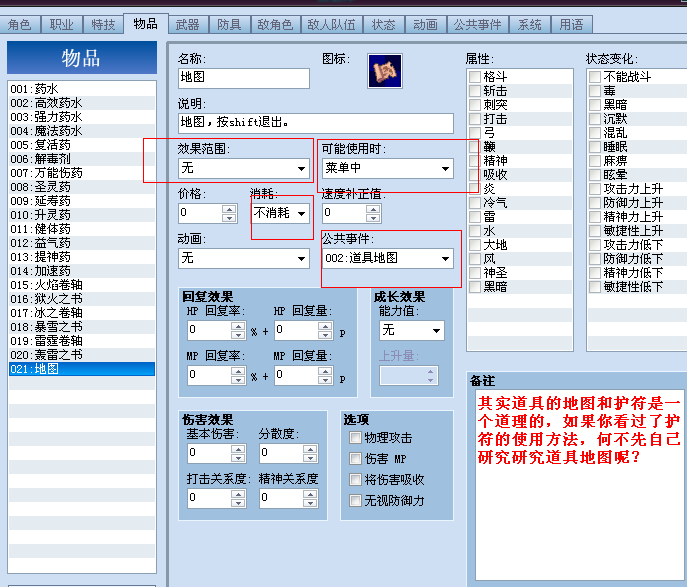Screen dimensions: 687x587
Task: Check the 冷气 attribute checkbox
Action: [x=475, y=203]
